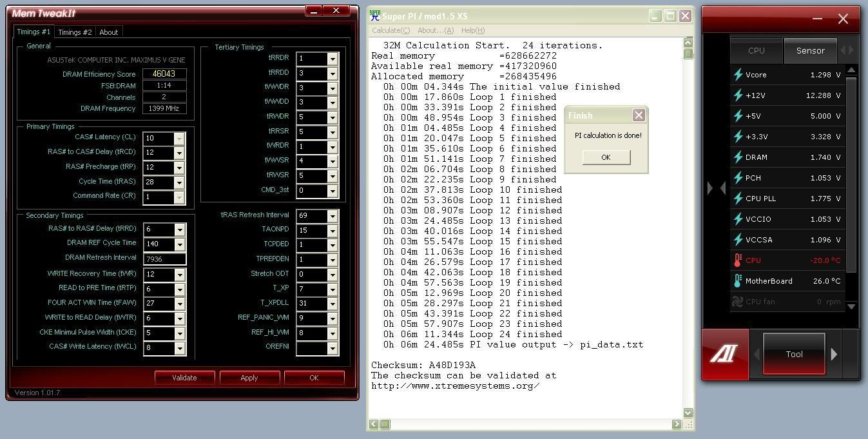Switch to the About tab in MemTweakIt
Screen dimensions: 868x439
click(108, 32)
